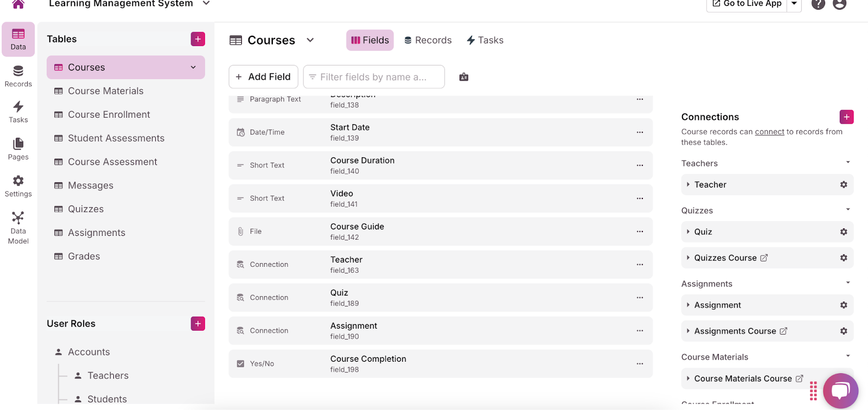The width and height of the screenshot is (868, 410).
Task: Click the filter fields search box
Action: coord(374,77)
